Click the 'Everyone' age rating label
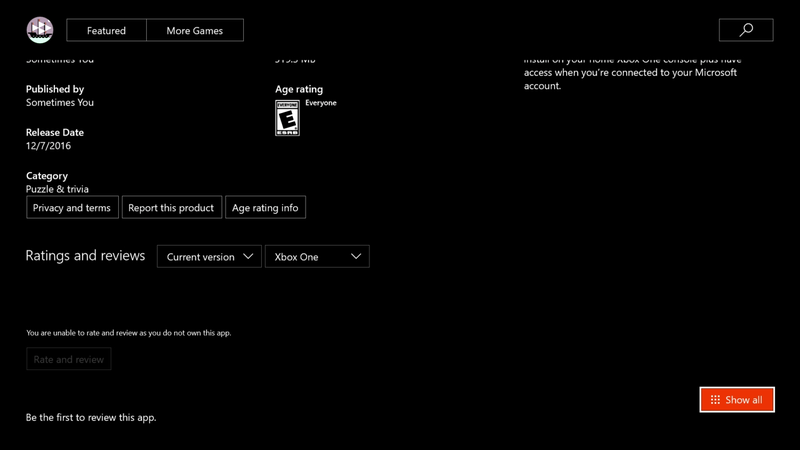The image size is (800, 450). (x=321, y=103)
